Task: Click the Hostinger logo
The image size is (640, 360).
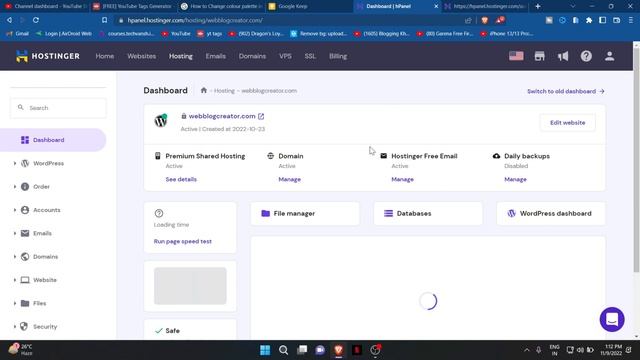Action: click(48, 56)
